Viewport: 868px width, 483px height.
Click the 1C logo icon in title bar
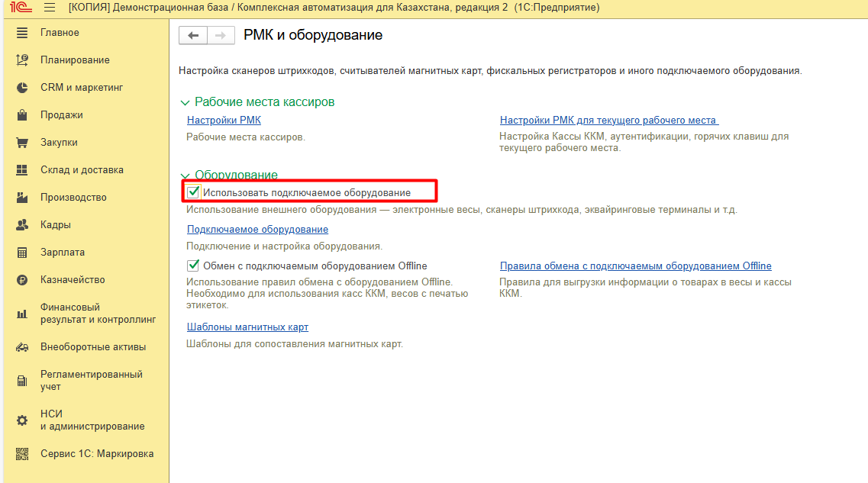pyautogui.click(x=21, y=8)
